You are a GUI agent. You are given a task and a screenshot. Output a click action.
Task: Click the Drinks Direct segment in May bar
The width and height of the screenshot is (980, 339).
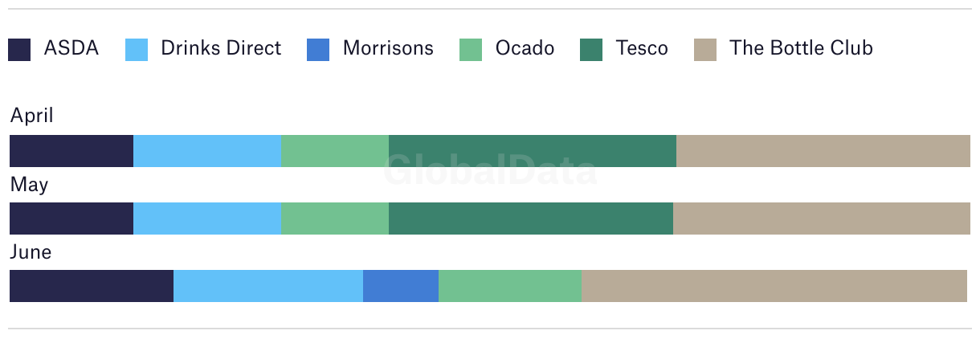[x=207, y=219]
